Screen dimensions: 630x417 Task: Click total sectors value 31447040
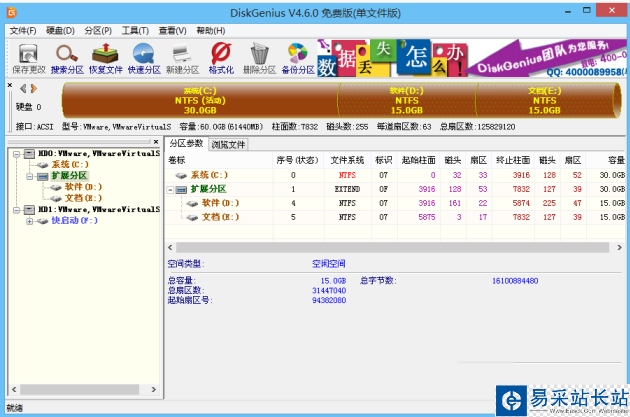(x=329, y=290)
